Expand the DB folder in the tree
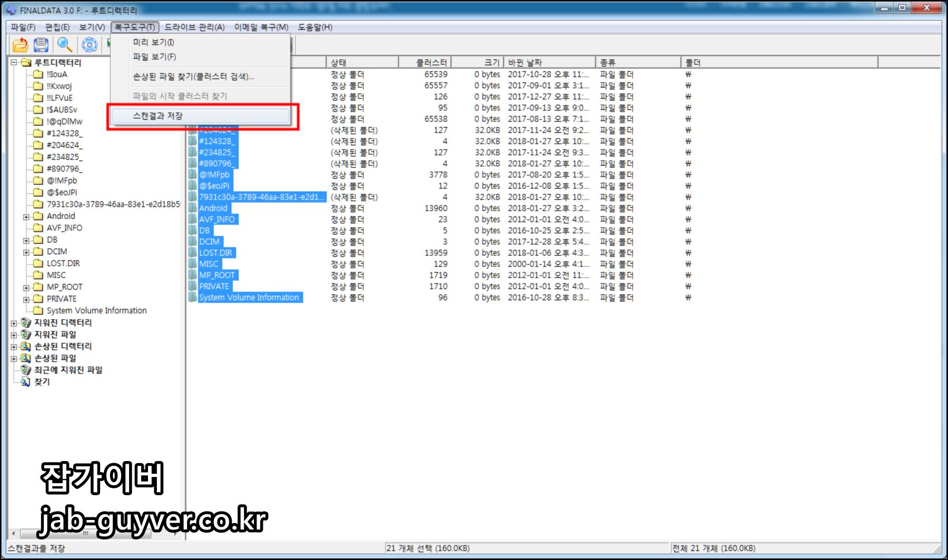The image size is (948, 560). tap(26, 240)
